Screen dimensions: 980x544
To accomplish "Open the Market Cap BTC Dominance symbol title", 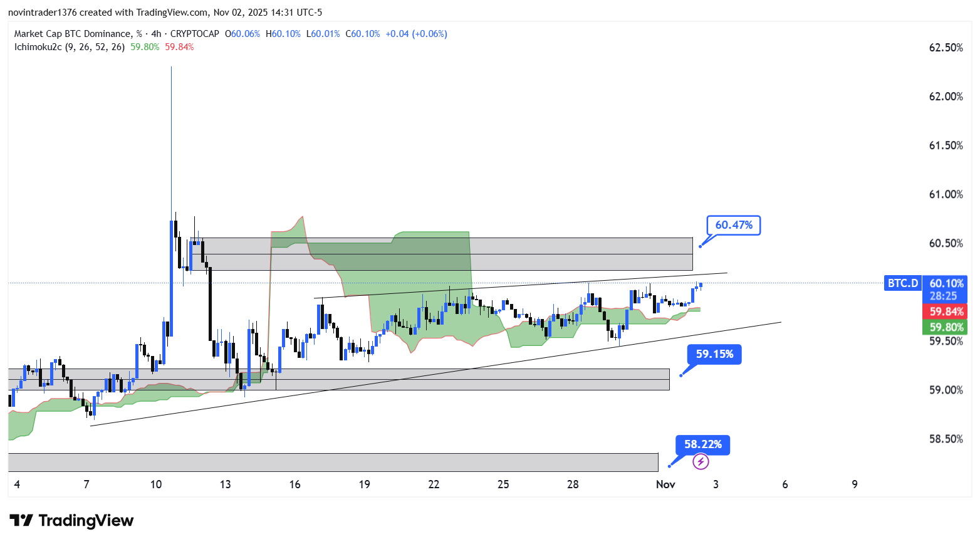I will click(x=73, y=34).
